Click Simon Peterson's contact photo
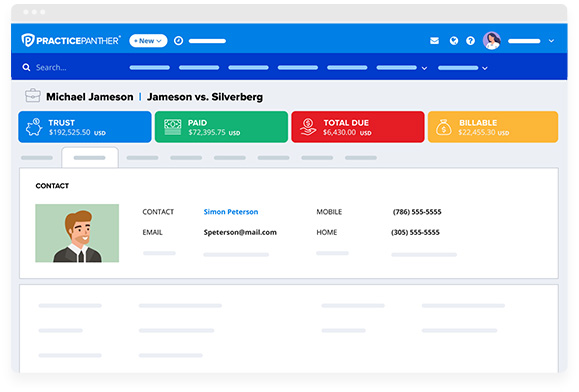Image resolution: width=579 pixels, height=392 pixels. pos(77,233)
